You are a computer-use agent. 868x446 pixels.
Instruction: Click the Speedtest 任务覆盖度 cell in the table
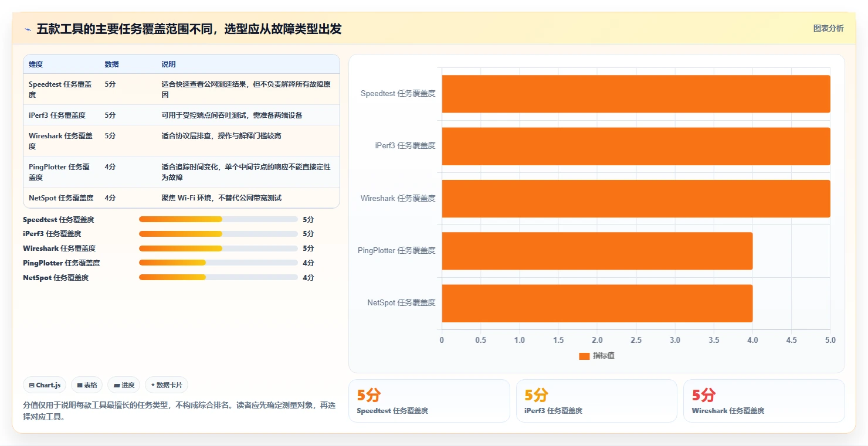tap(61, 89)
